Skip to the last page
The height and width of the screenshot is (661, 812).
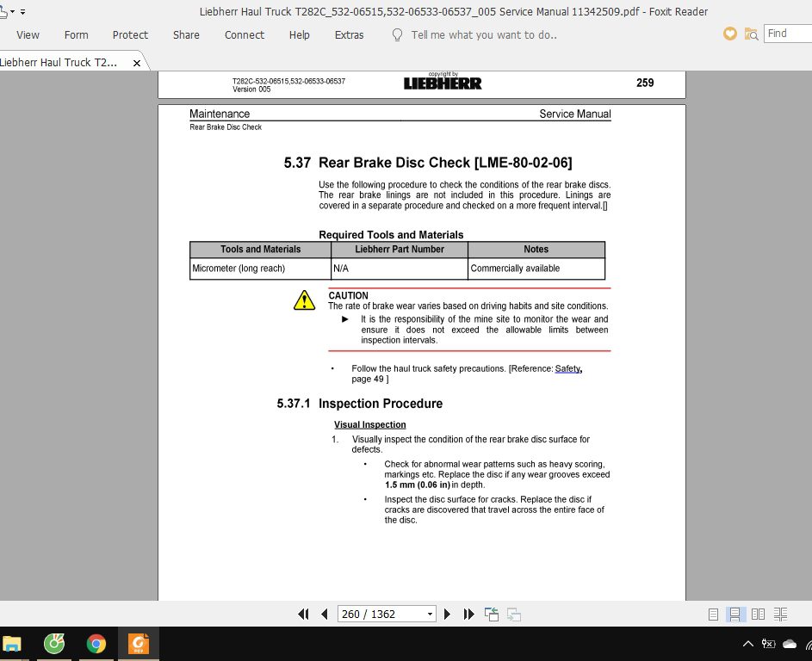click(468, 614)
